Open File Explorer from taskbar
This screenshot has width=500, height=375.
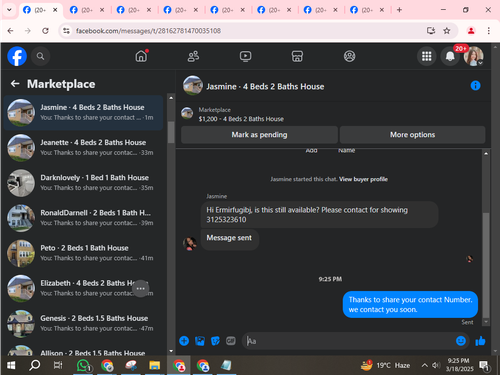(154, 366)
